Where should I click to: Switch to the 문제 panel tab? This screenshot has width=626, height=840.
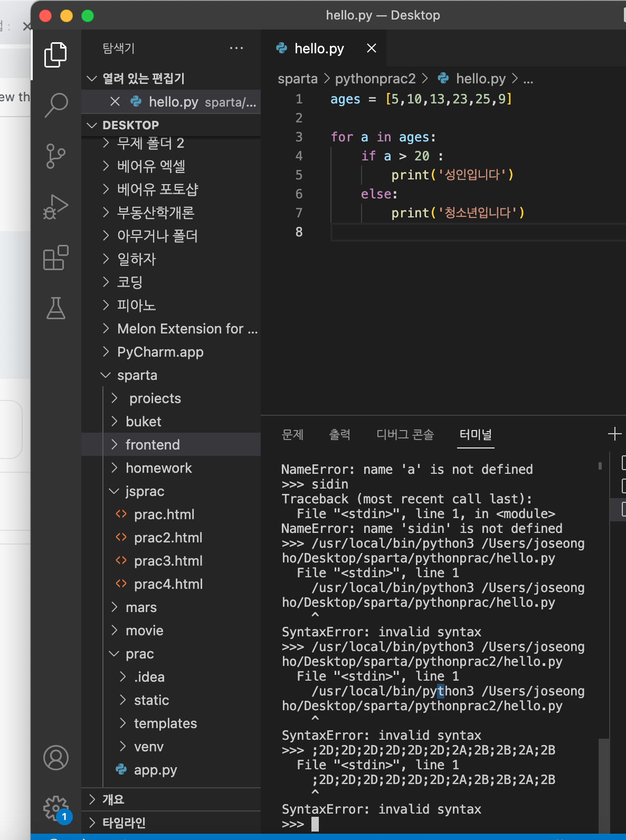292,435
